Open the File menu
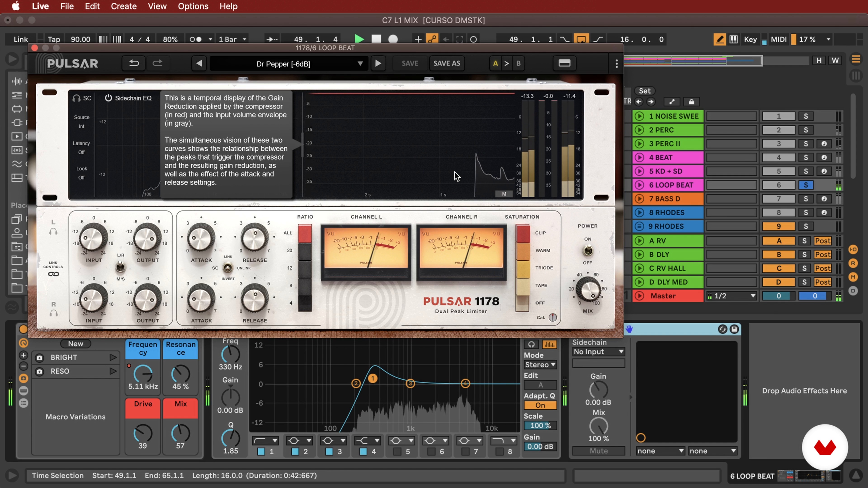The height and width of the screenshot is (488, 868). click(67, 6)
